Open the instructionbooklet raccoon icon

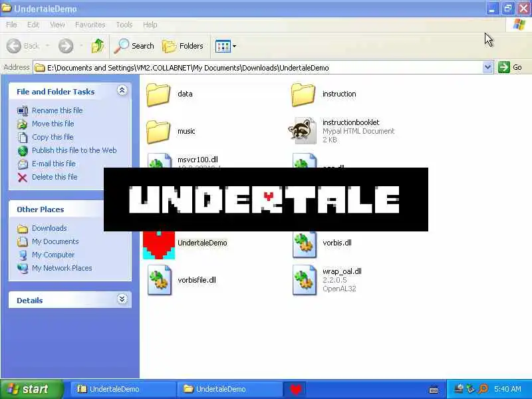point(303,130)
